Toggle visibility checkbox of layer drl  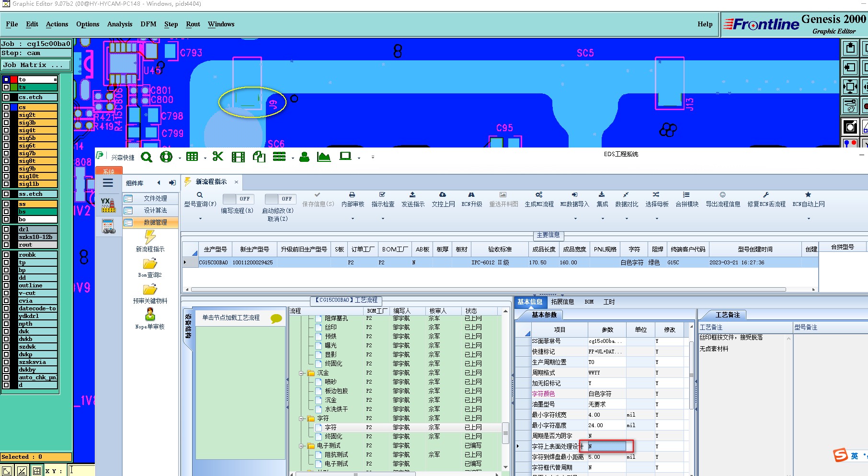6,229
